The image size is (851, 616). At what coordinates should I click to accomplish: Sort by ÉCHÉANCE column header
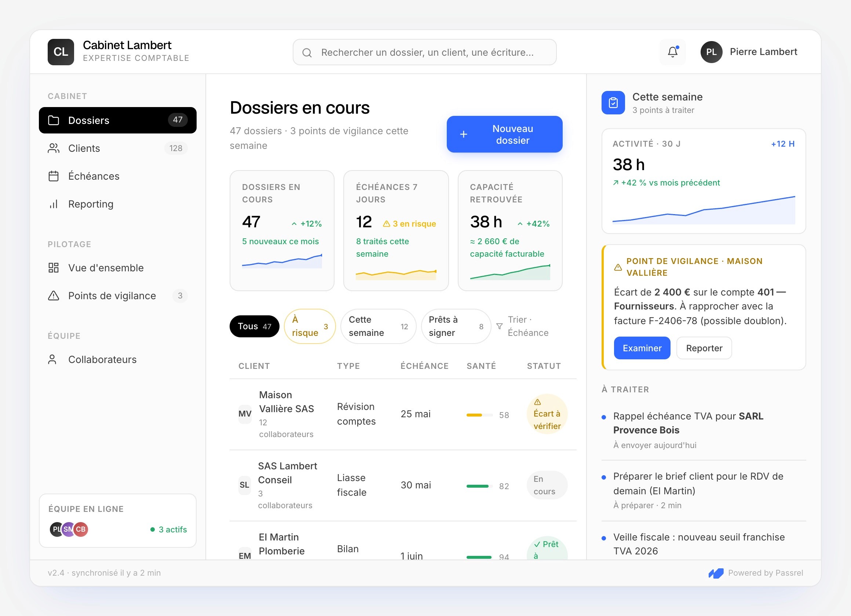[x=424, y=366]
